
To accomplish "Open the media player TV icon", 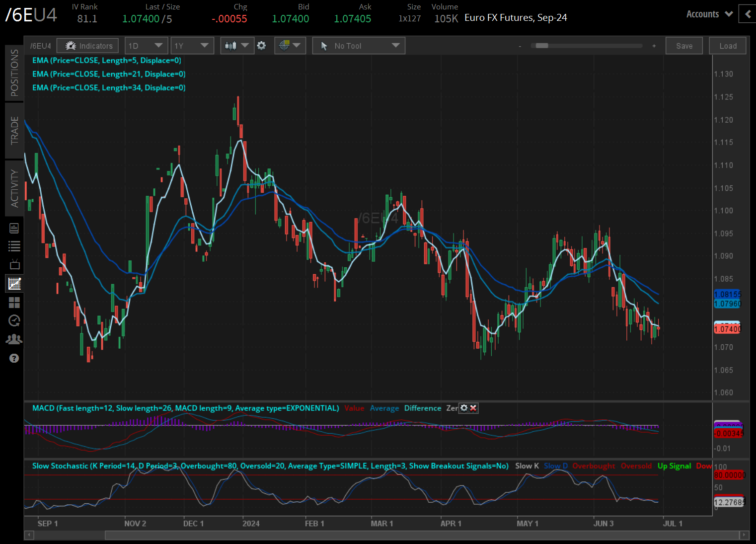I will tap(14, 264).
